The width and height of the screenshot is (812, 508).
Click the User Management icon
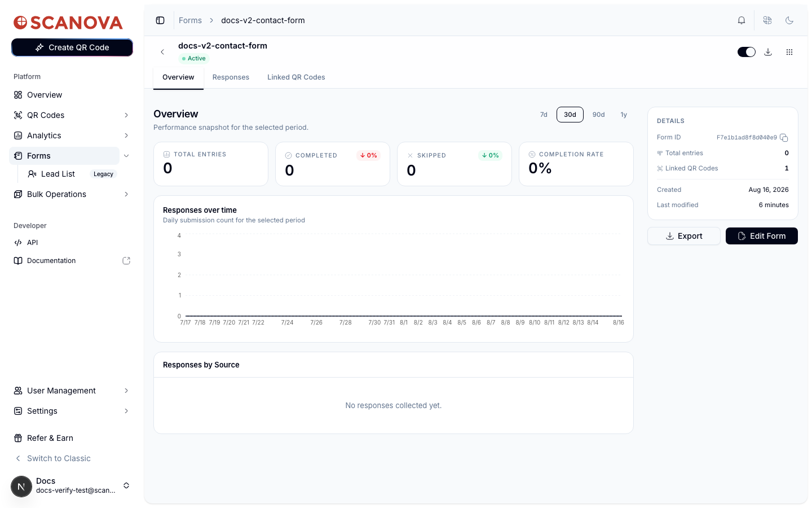(x=18, y=391)
